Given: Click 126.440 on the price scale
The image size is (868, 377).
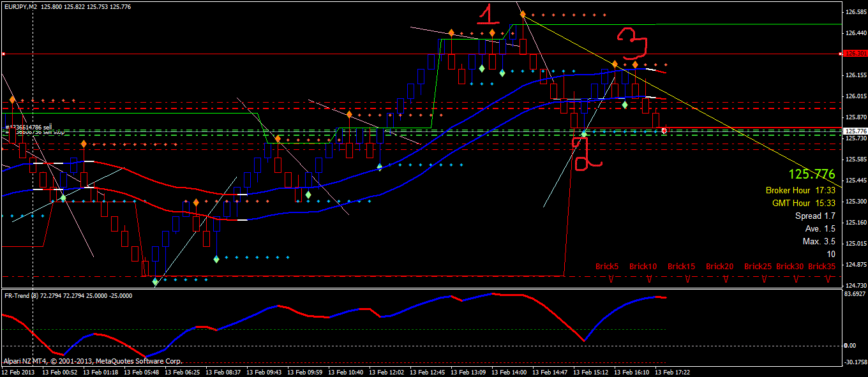Looking at the screenshot, I should tap(855, 33).
